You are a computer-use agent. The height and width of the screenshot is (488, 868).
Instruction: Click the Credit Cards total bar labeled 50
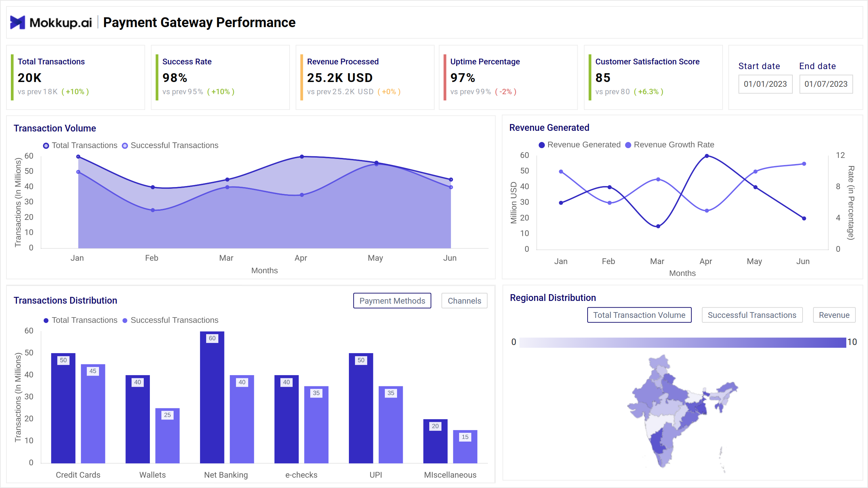pyautogui.click(x=63, y=408)
